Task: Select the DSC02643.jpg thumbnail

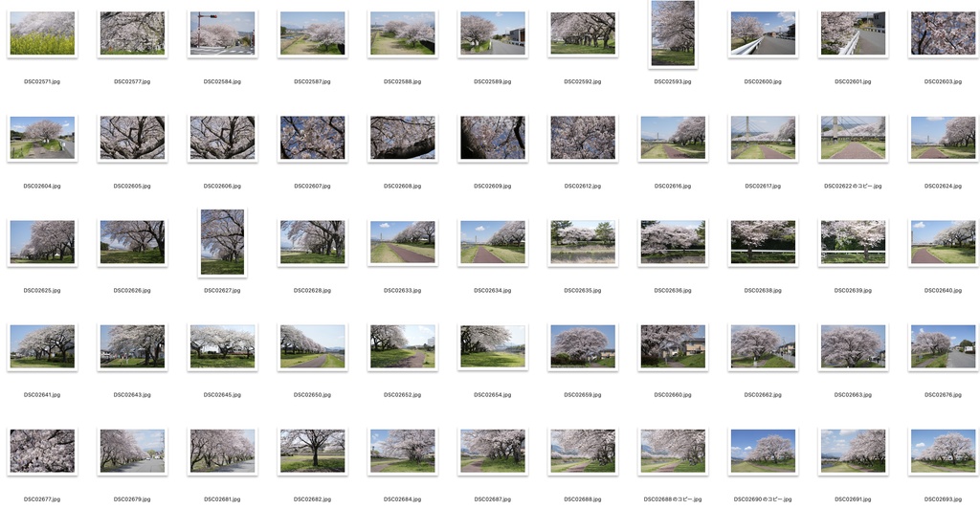Action: click(x=132, y=346)
